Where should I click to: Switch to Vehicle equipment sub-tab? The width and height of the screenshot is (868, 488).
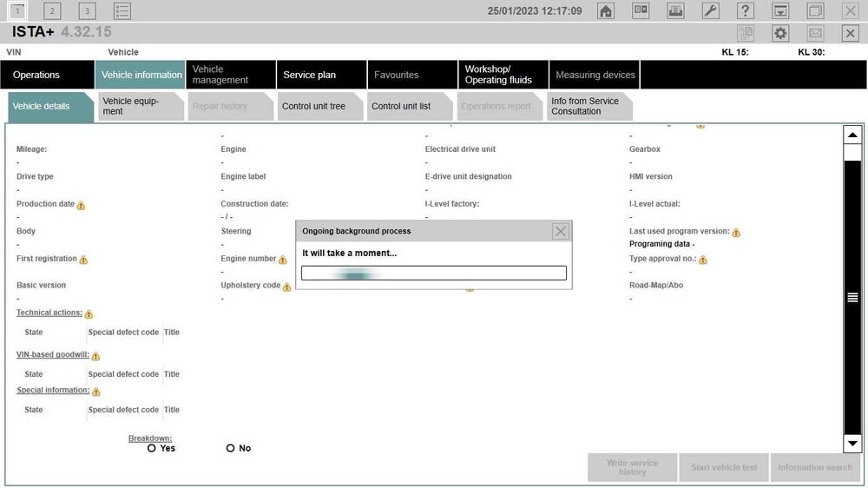140,106
